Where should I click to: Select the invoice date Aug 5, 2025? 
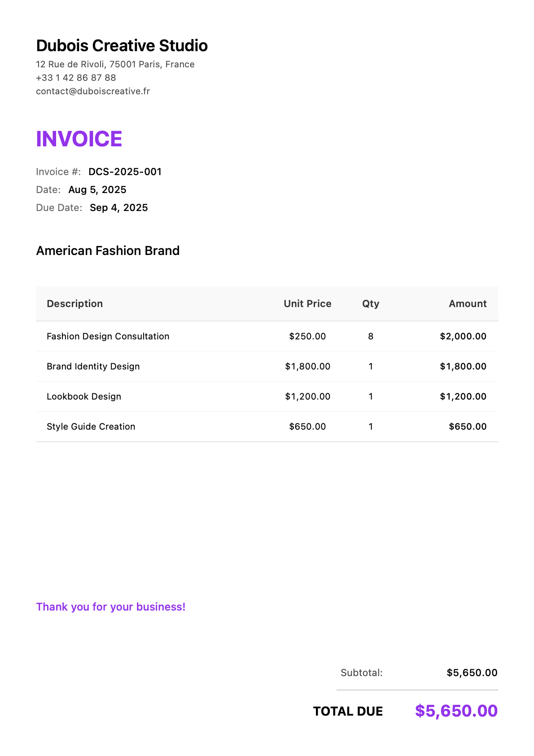tap(97, 189)
